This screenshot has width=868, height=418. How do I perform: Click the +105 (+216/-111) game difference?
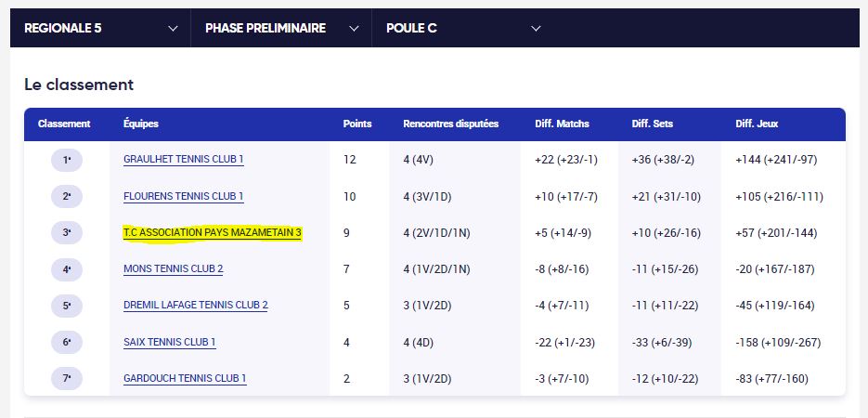click(780, 197)
